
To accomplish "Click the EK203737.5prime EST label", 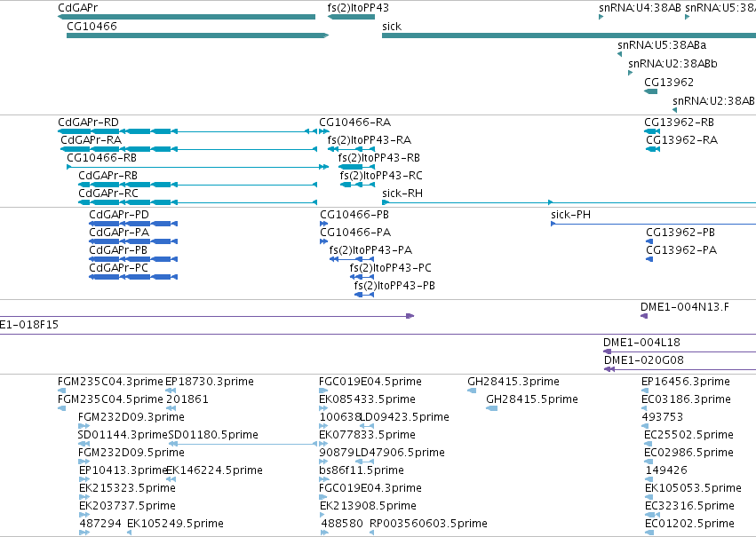I will [127, 506].
